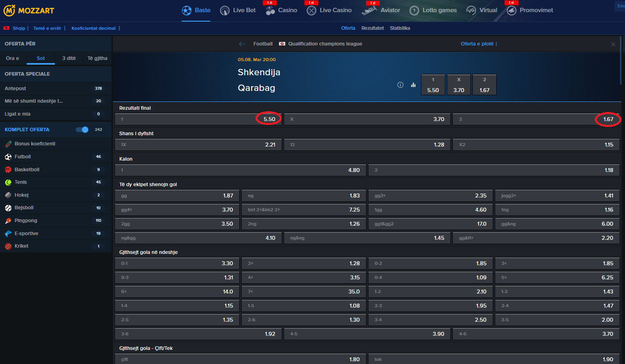Open Promovimet icon

tap(511, 11)
